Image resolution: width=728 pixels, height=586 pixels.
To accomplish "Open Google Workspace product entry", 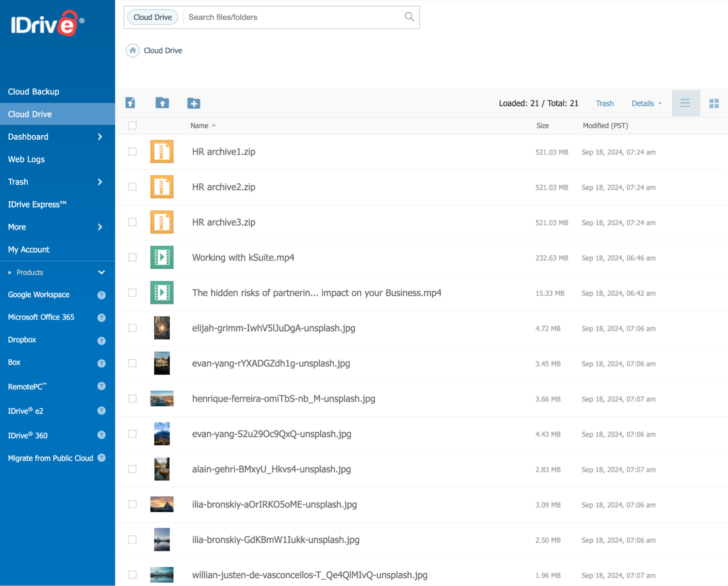I will [39, 295].
